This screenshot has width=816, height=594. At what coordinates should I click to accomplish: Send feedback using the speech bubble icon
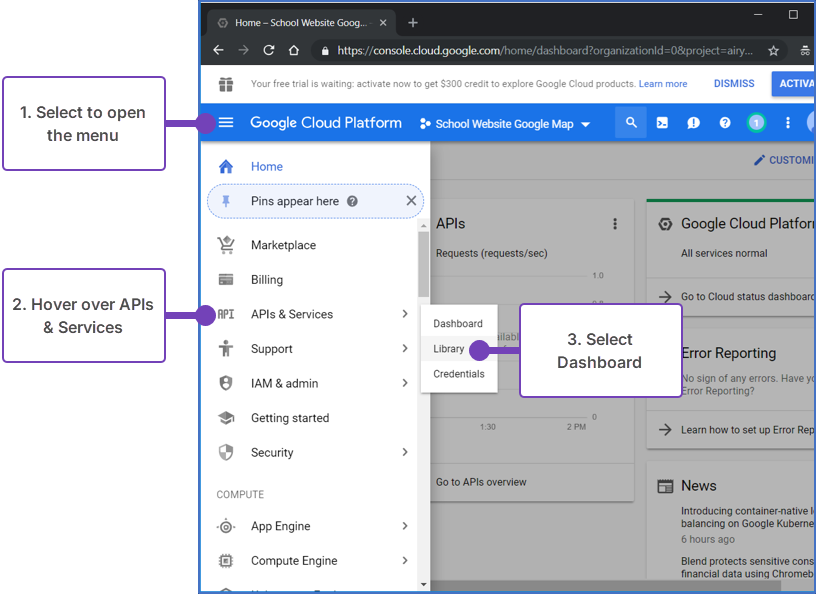point(694,122)
